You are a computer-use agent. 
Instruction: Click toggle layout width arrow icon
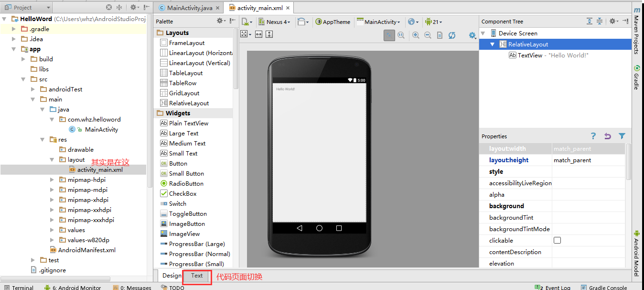[258, 34]
